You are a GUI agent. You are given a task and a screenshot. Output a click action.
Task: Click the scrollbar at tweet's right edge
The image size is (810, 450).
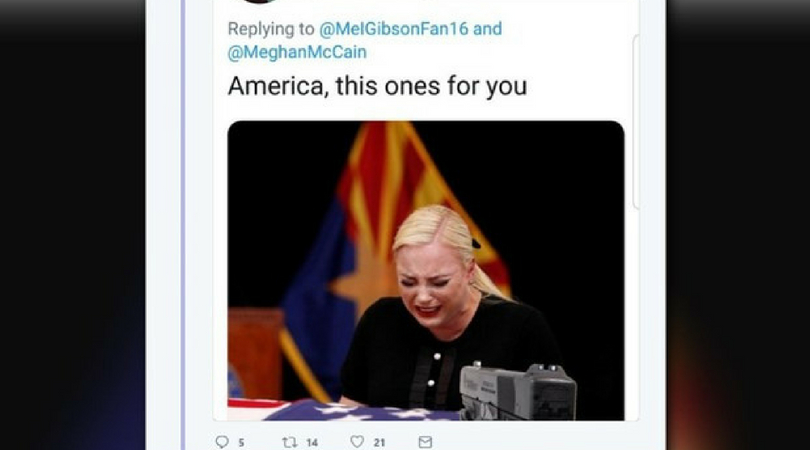(x=636, y=121)
